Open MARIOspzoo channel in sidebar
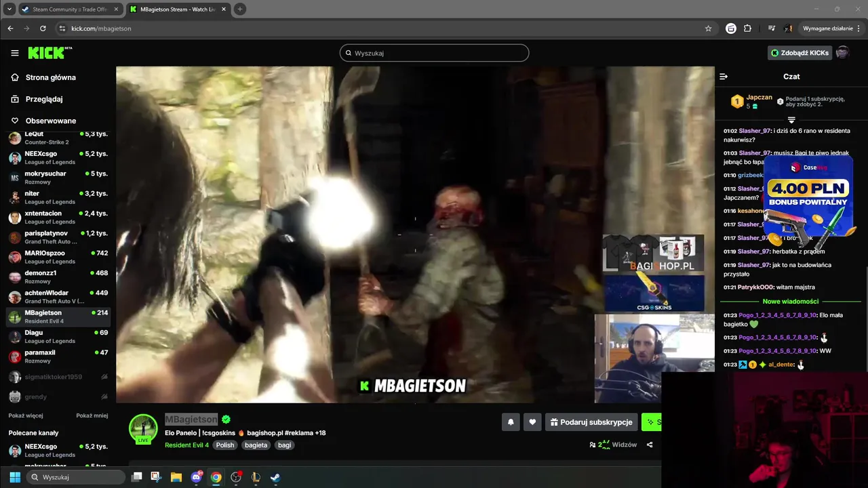This screenshot has height=488, width=868. pos(58,257)
